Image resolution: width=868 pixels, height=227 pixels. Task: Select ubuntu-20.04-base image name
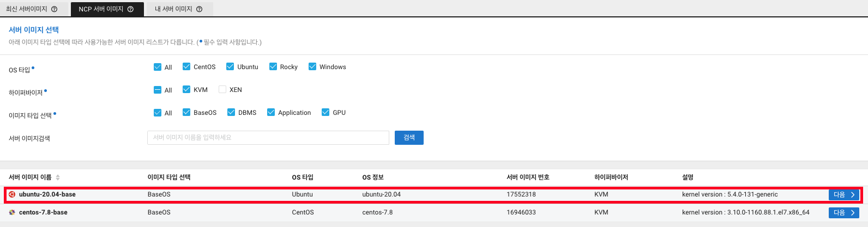47,194
